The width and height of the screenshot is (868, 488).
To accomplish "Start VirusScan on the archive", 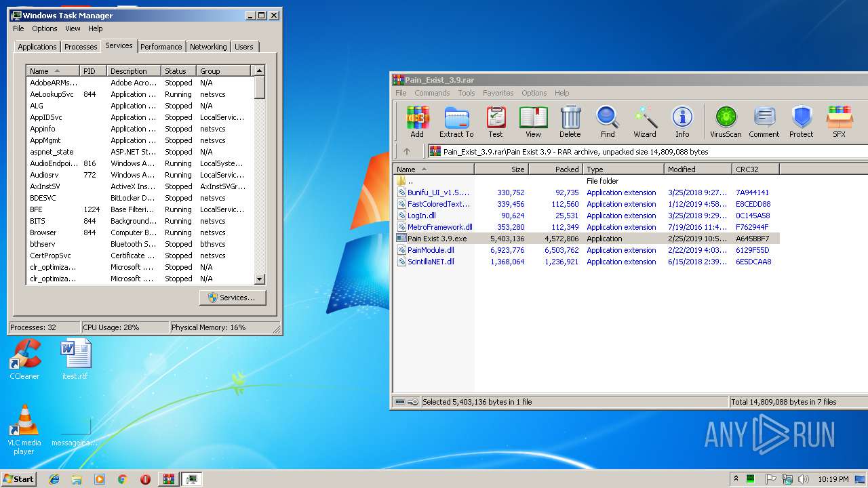I will (x=726, y=122).
